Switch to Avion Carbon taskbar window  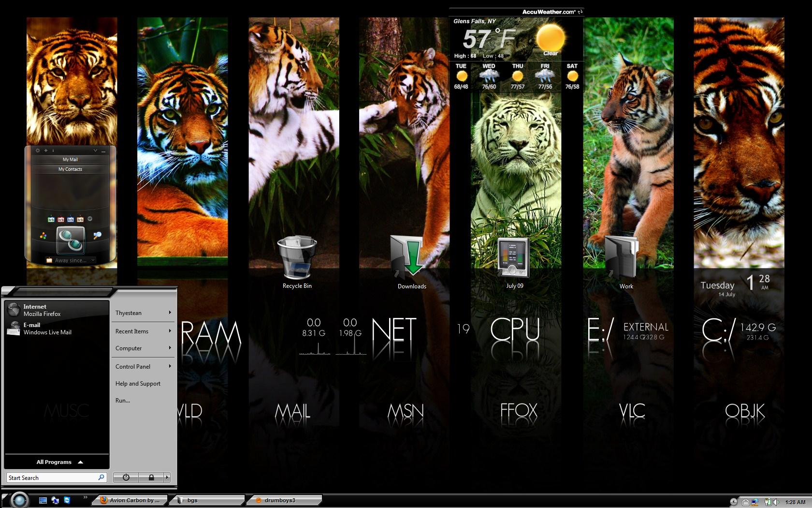coord(130,500)
